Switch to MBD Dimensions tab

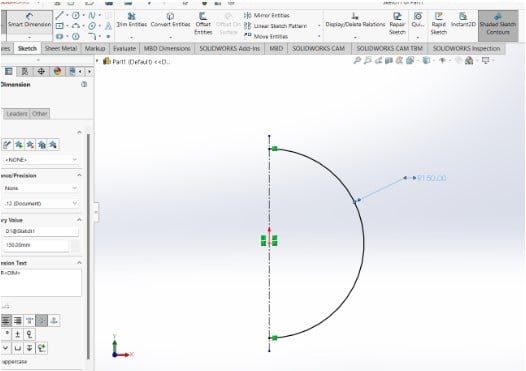[x=167, y=49]
